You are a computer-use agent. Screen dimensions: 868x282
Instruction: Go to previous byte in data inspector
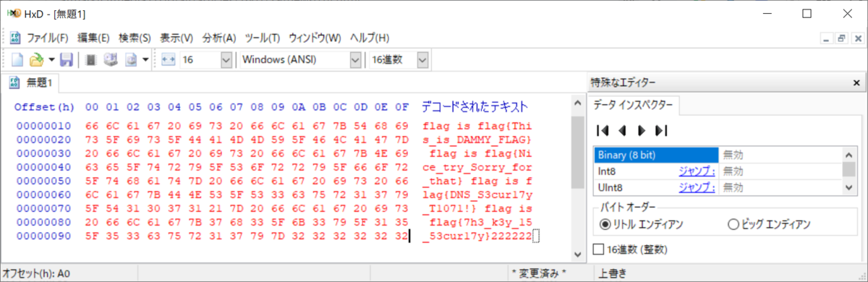pos(621,131)
